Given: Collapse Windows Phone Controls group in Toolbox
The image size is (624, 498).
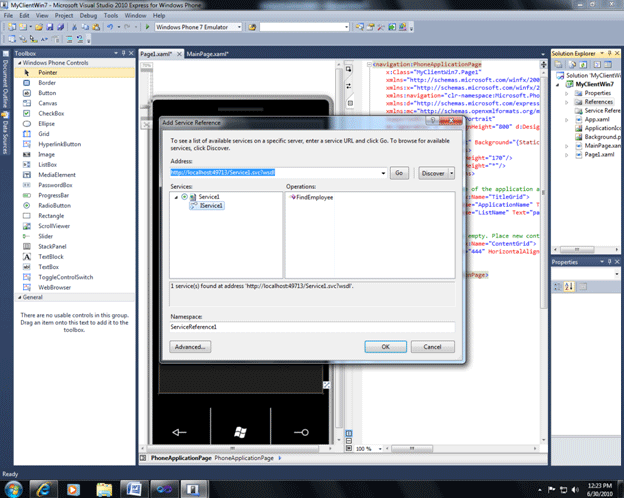Looking at the screenshot, I should coord(19,63).
